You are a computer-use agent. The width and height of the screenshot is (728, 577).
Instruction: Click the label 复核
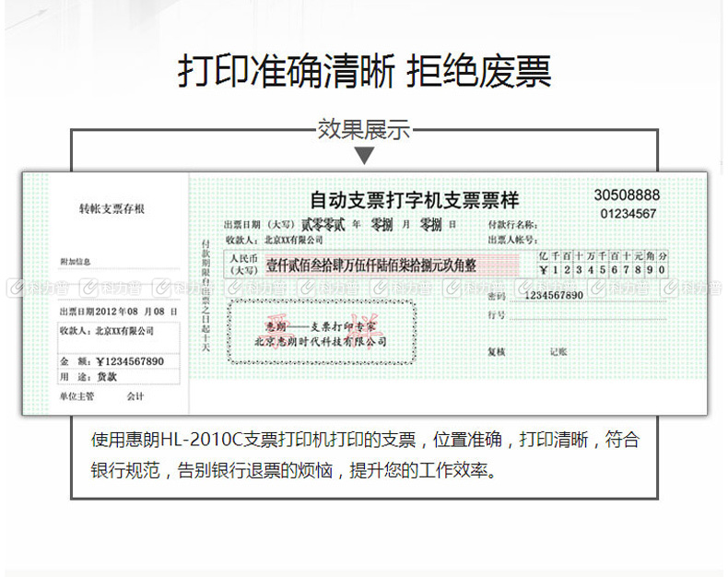coord(497,352)
